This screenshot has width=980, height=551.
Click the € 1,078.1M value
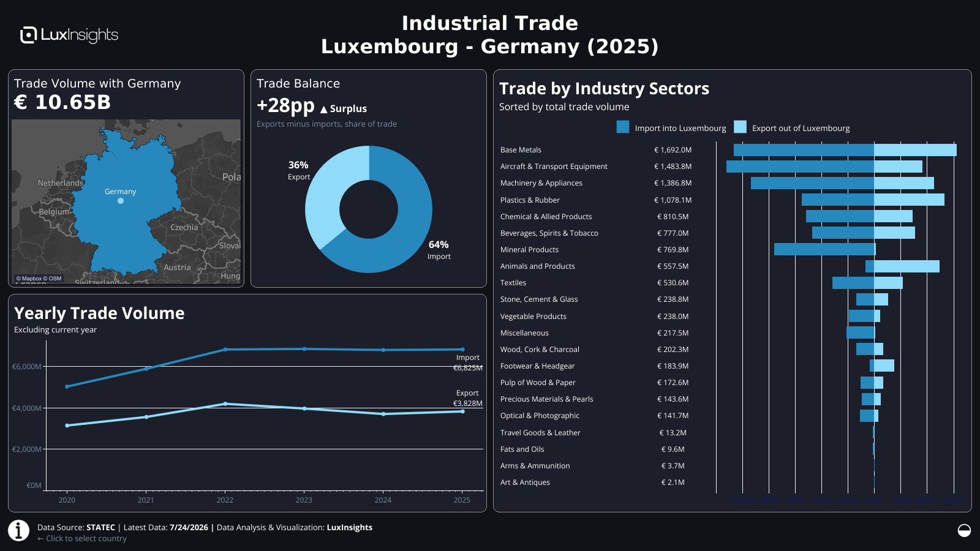(x=673, y=200)
